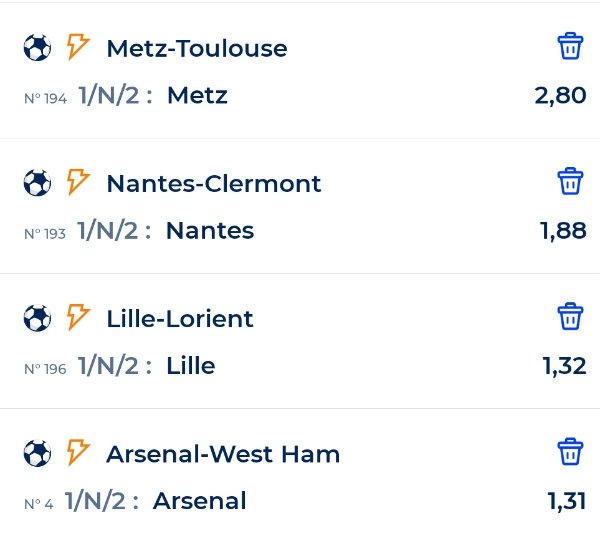Tap the 1,31 odds for Arsenal
Viewport: 600px width, 536px height.
click(x=567, y=501)
